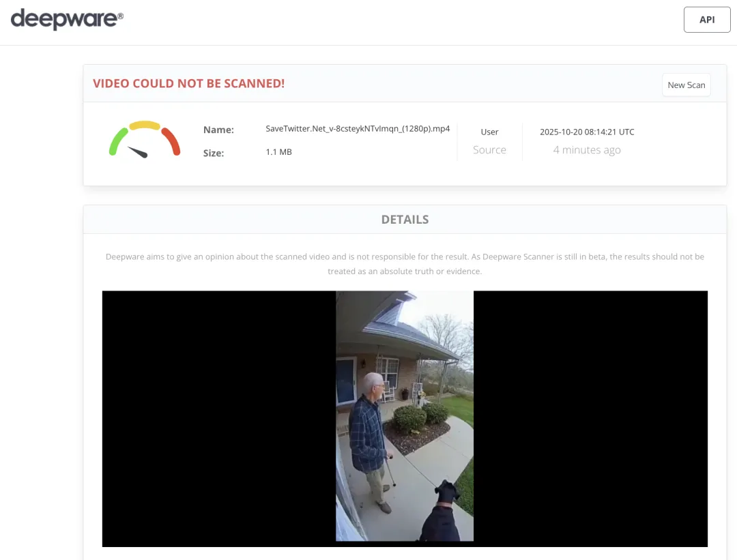This screenshot has height=560, width=737.
Task: Click the User source value
Action: pyautogui.click(x=489, y=132)
